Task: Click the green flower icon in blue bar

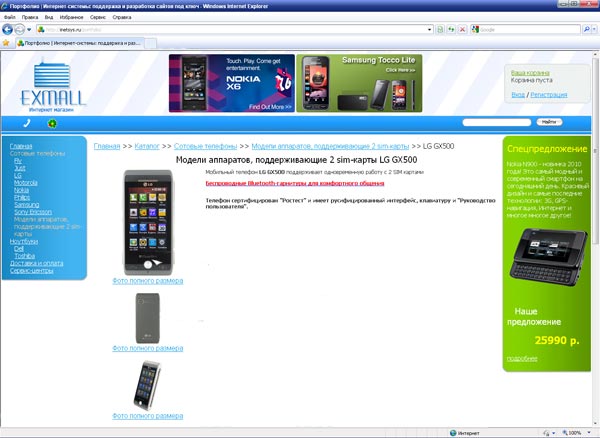Action: click(52, 124)
